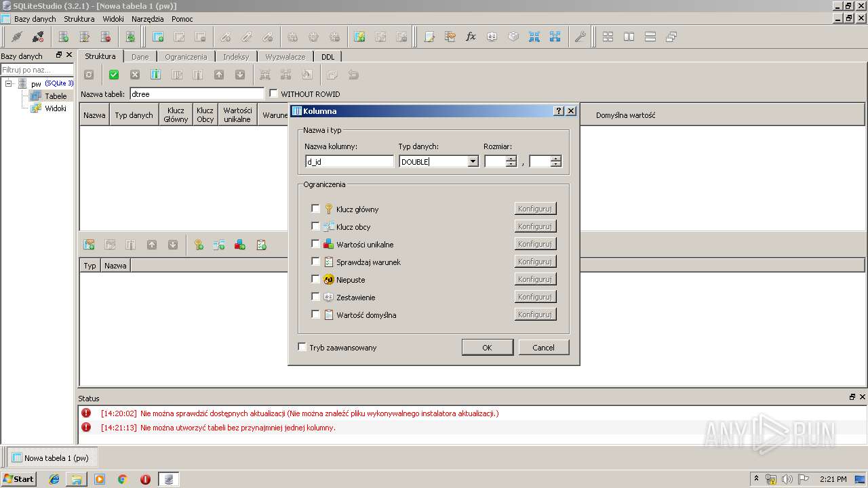Open configuration wrench icon

[580, 37]
